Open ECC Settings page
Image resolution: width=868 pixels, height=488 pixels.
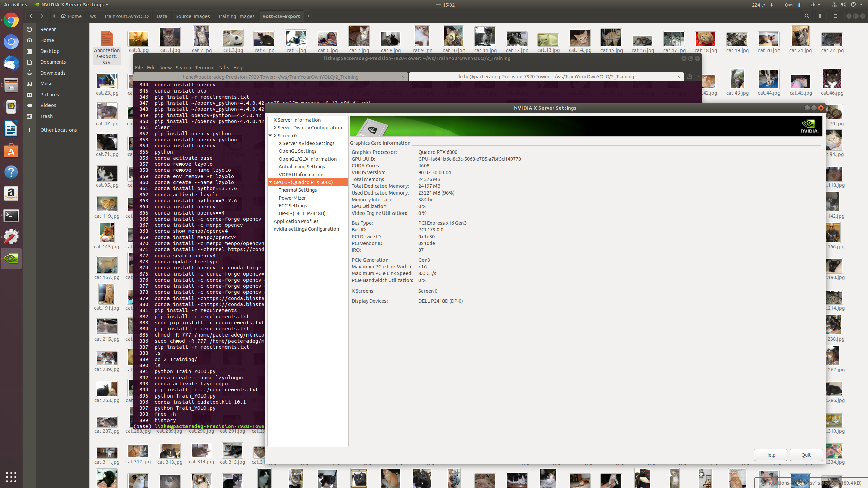293,206
